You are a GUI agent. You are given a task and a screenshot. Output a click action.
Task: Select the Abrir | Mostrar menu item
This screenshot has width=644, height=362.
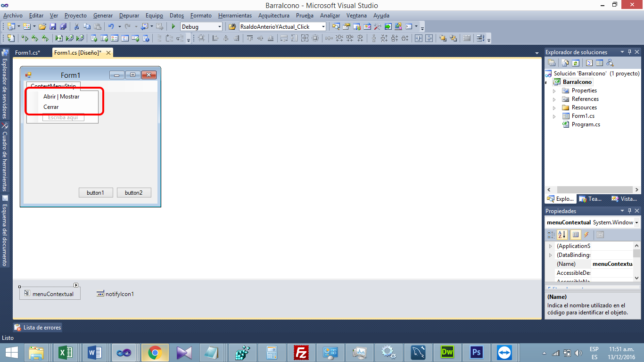61,97
